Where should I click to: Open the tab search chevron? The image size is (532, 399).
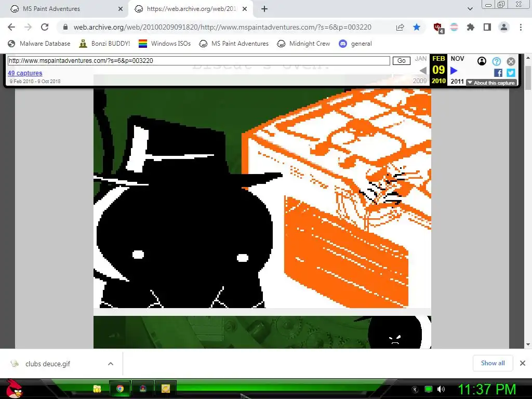pos(470,9)
